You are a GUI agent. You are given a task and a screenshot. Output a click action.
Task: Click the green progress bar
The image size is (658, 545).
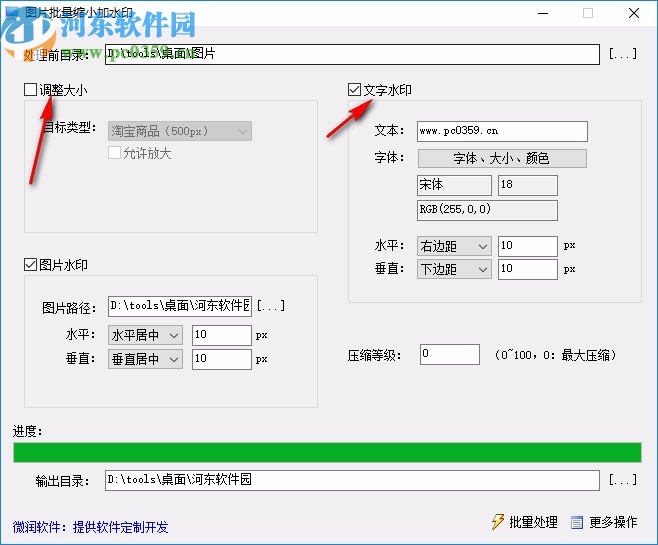click(327, 452)
